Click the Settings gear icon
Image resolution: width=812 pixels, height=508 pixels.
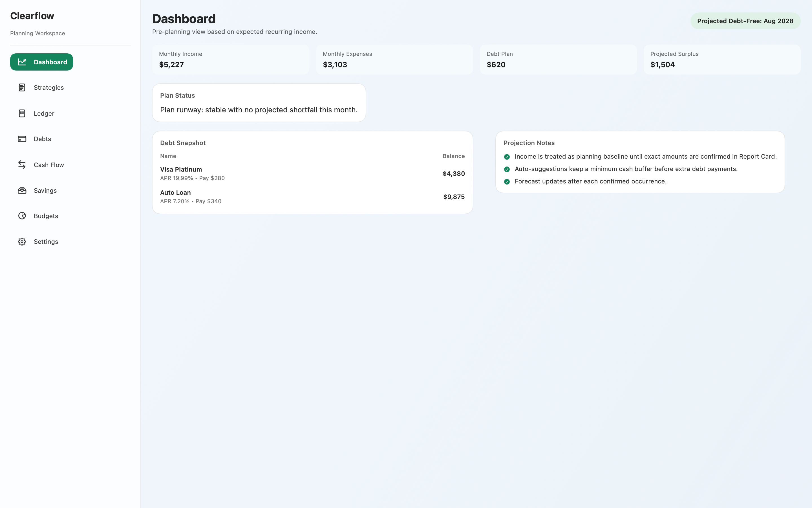(22, 242)
